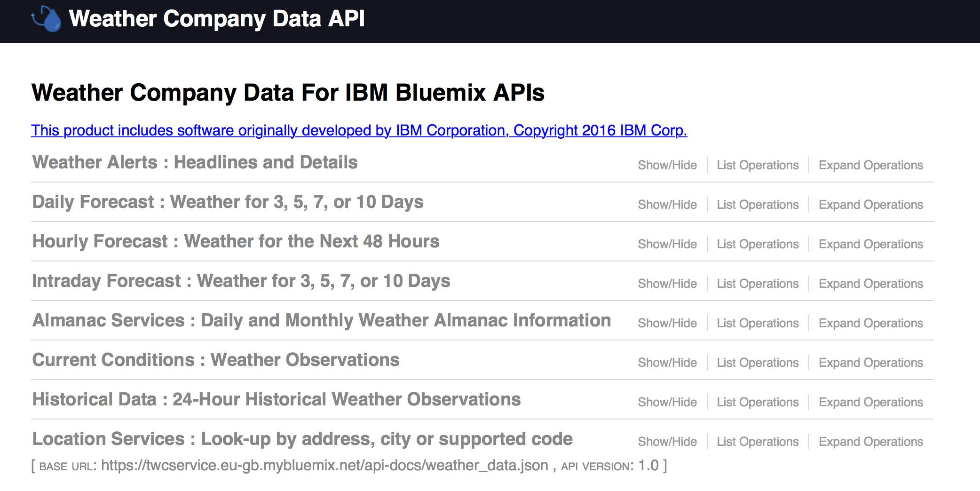
Task: Expand the Current Conditions : Weather Observations heading
Action: 216,360
